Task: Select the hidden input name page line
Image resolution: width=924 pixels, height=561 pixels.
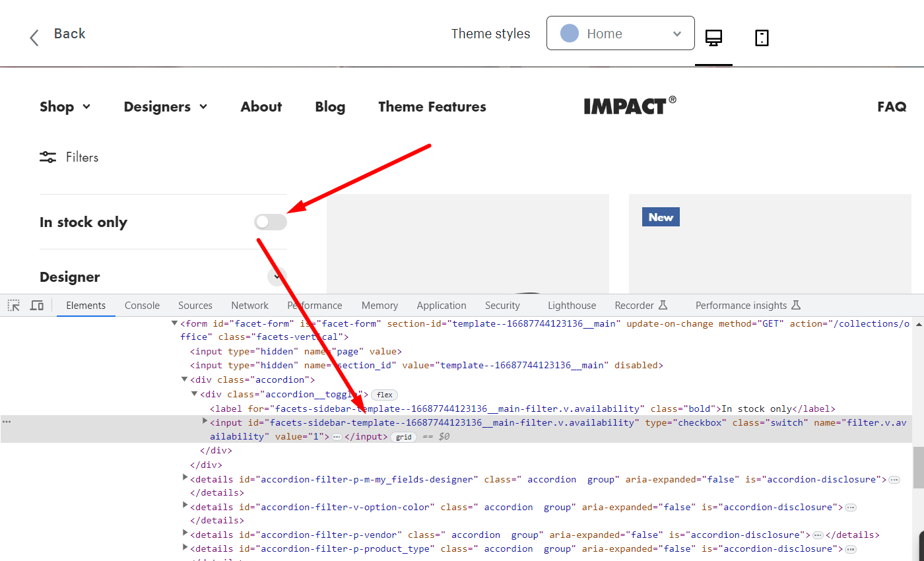Action: pos(296,352)
